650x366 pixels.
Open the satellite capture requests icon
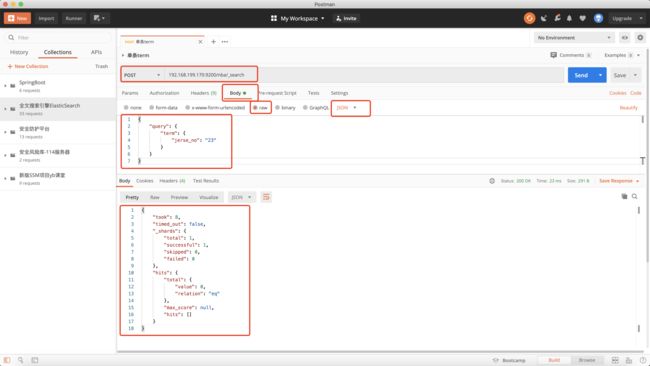coord(543,18)
